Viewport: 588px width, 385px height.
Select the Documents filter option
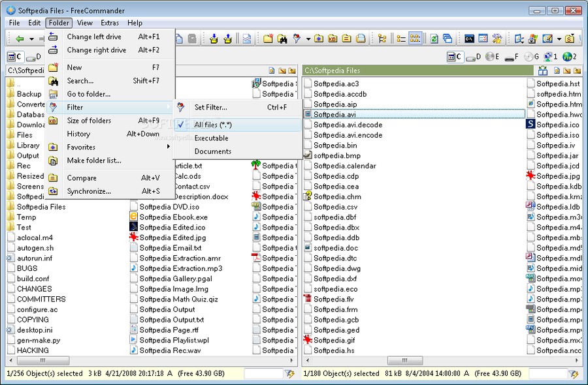238,151
